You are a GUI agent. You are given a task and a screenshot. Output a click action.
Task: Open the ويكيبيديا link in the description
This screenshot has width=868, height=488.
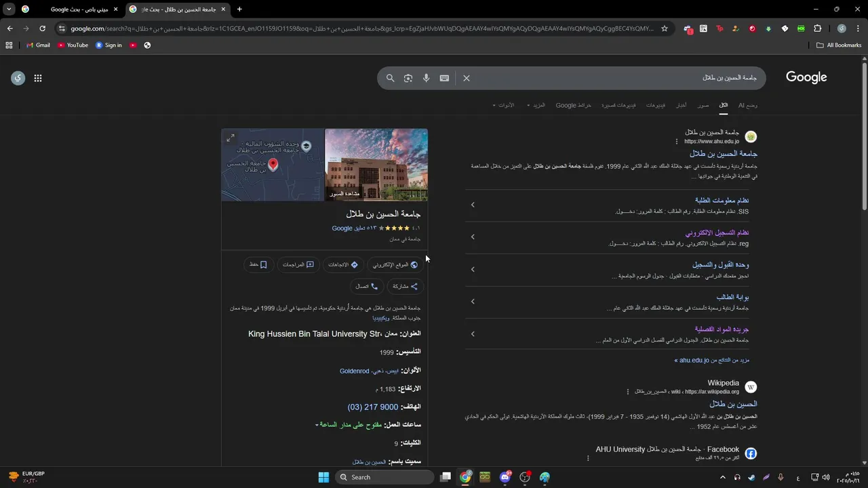[381, 318]
